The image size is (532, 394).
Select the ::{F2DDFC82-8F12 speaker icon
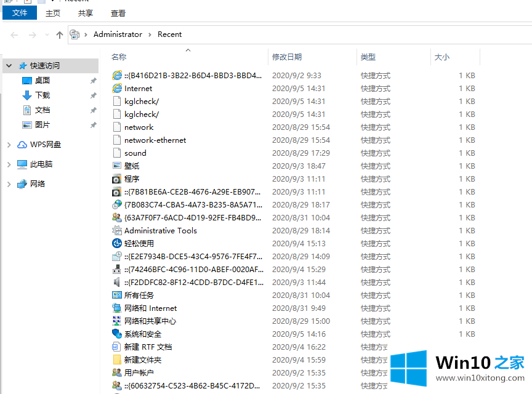click(x=117, y=282)
